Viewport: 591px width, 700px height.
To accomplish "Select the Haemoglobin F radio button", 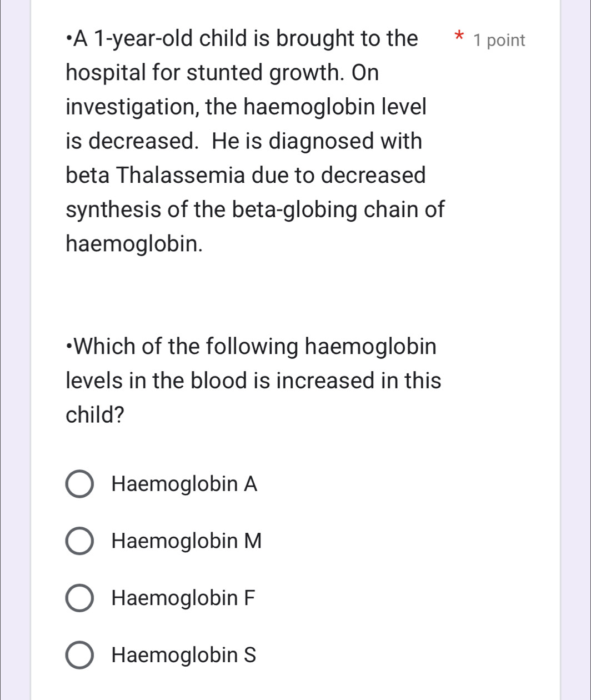I will coord(79,598).
